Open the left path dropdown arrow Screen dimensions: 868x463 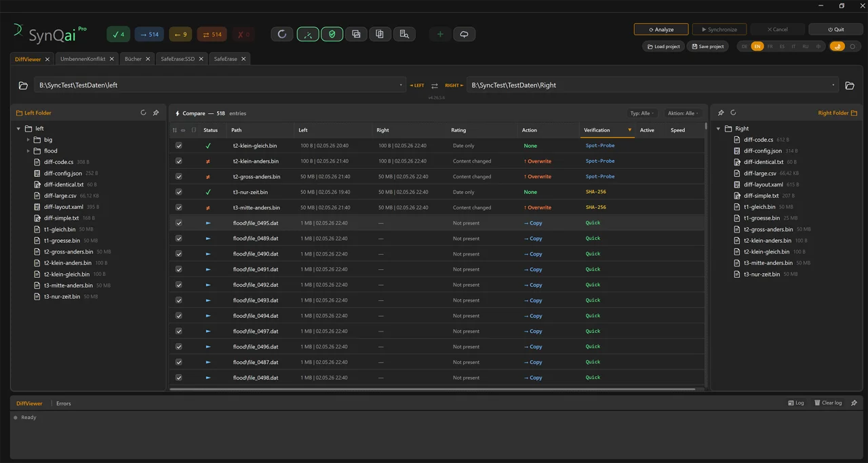tap(401, 85)
